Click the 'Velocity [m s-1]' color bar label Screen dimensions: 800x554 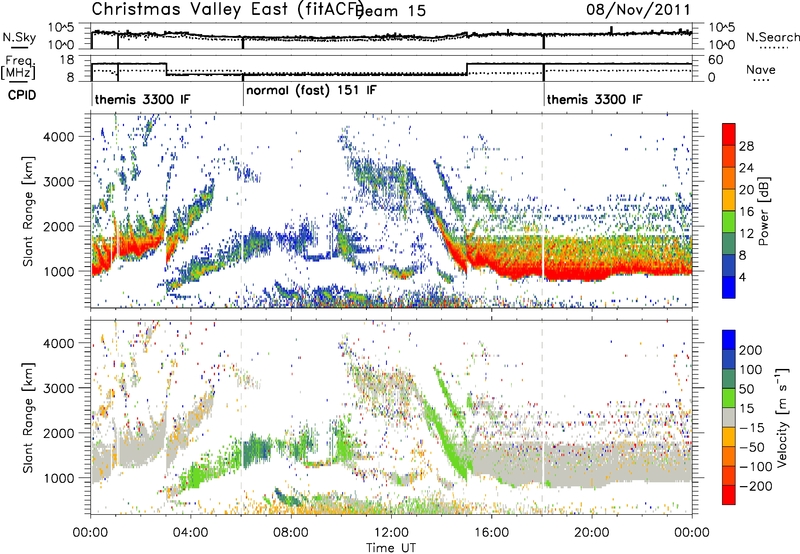click(782, 417)
